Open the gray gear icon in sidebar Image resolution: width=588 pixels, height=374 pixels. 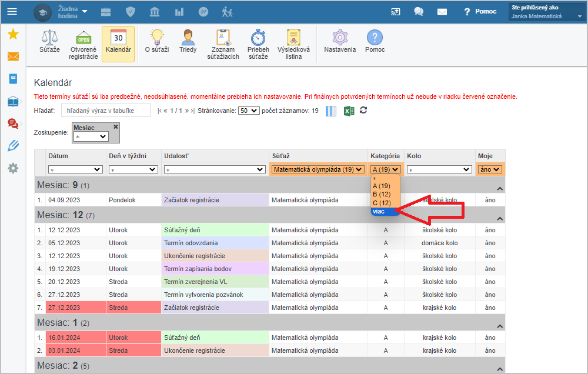click(x=13, y=168)
